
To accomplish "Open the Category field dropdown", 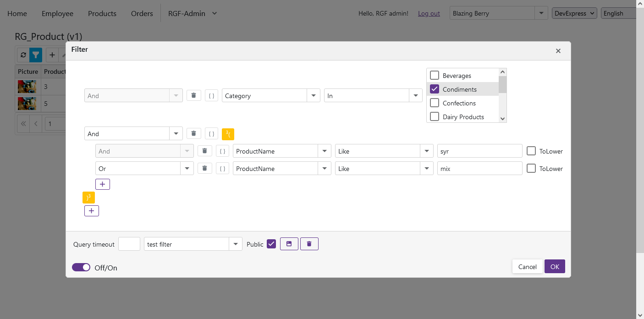I will (313, 96).
